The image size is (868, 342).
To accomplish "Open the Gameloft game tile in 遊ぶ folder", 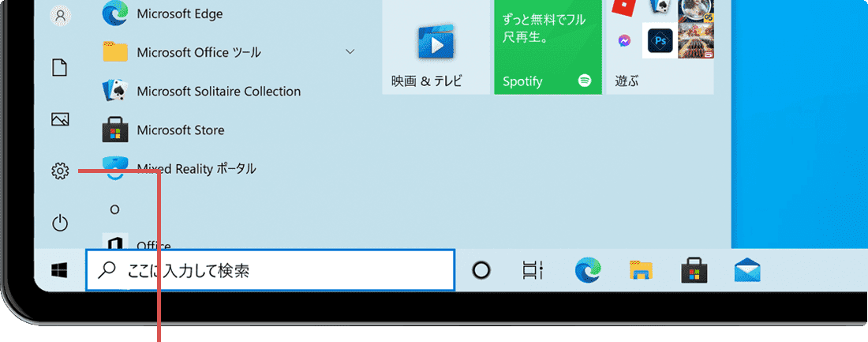I will coord(696,40).
